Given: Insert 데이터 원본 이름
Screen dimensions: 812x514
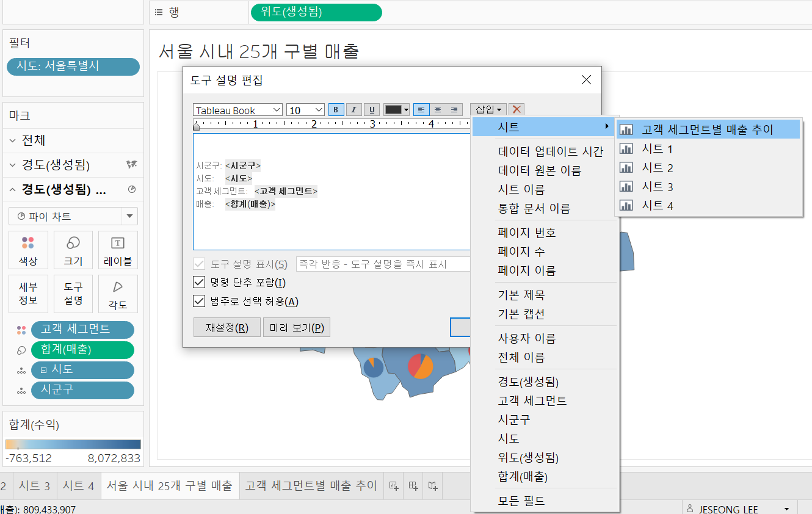Looking at the screenshot, I should pos(540,170).
